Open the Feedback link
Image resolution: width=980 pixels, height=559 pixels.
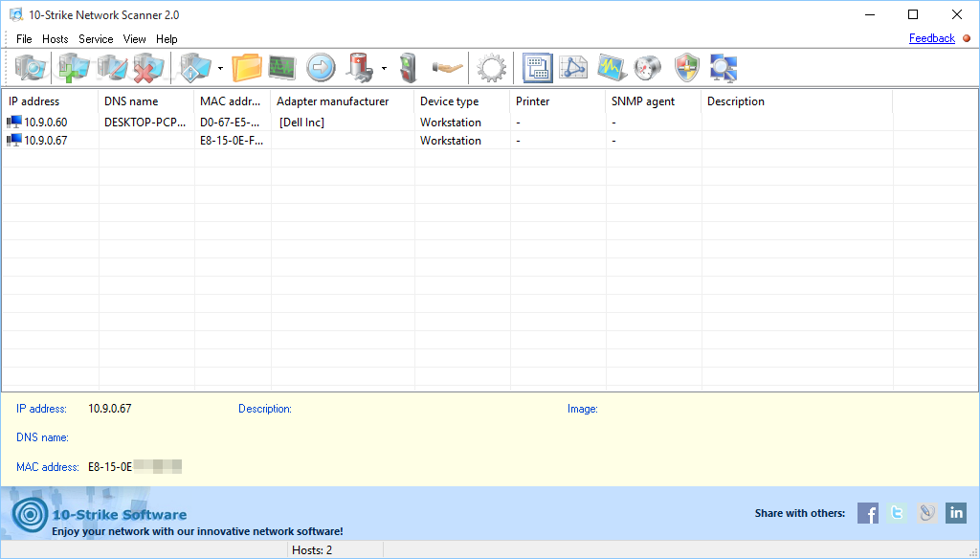click(932, 38)
